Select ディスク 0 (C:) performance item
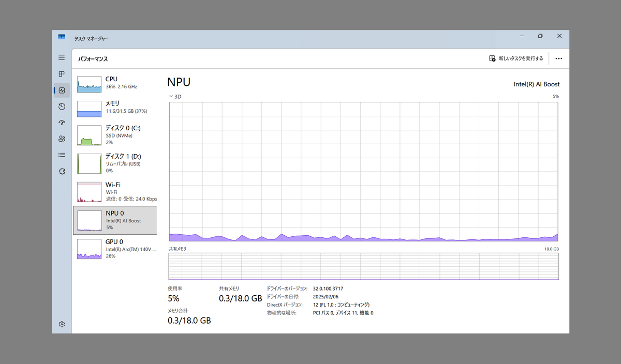The height and width of the screenshot is (364, 621). [115, 135]
